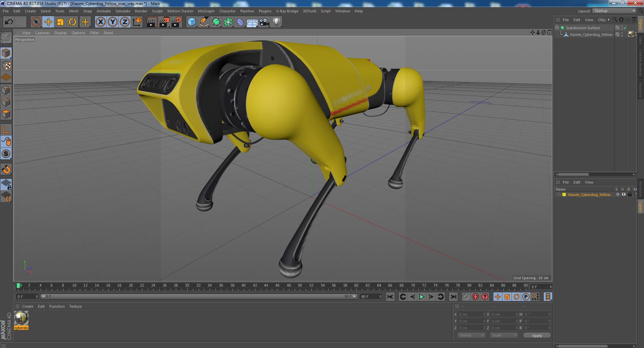Click the Apply button
The width and height of the screenshot is (644, 348).
tap(537, 335)
